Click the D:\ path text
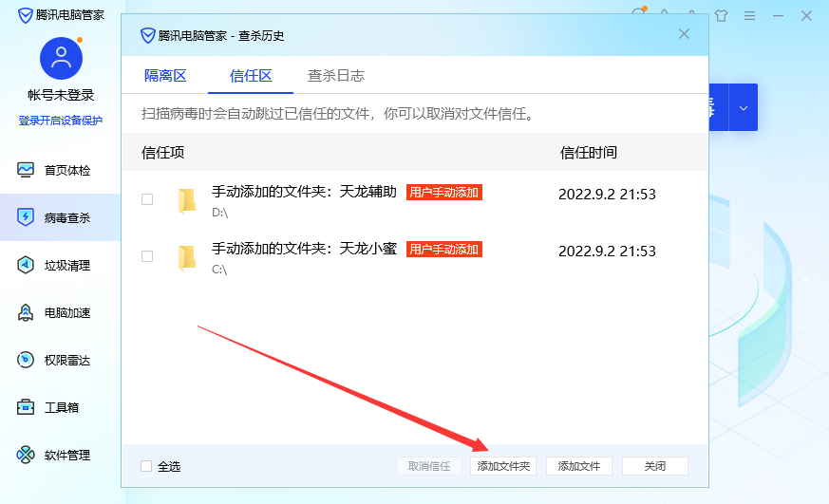This screenshot has height=504, width=829. pos(220,213)
